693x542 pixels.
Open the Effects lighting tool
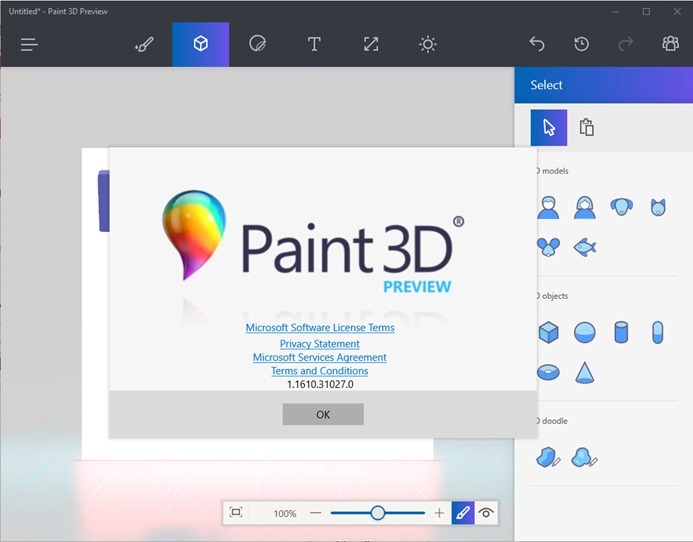(x=428, y=44)
